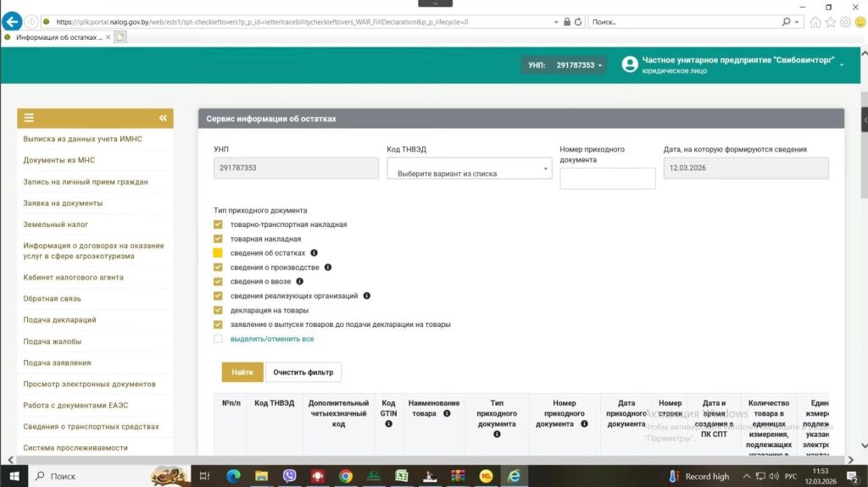The width and height of the screenshot is (868, 487).
Task: Uncheck товарно-транспортная накладная checkbox
Action: (x=218, y=224)
